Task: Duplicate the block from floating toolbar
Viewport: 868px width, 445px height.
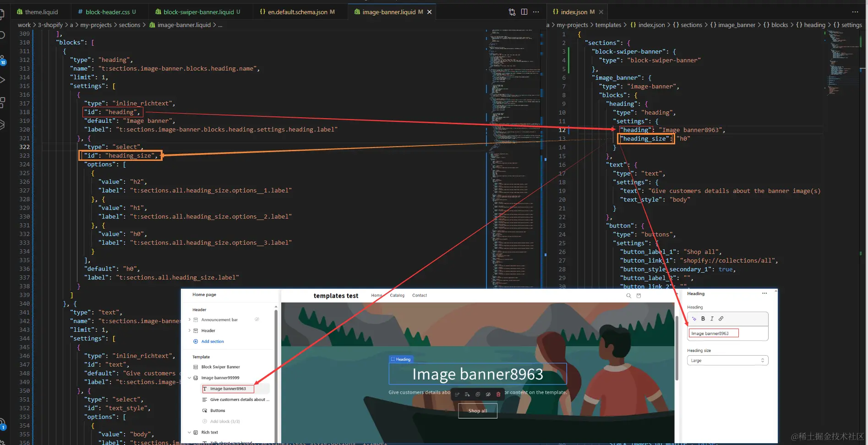Action: point(478,394)
